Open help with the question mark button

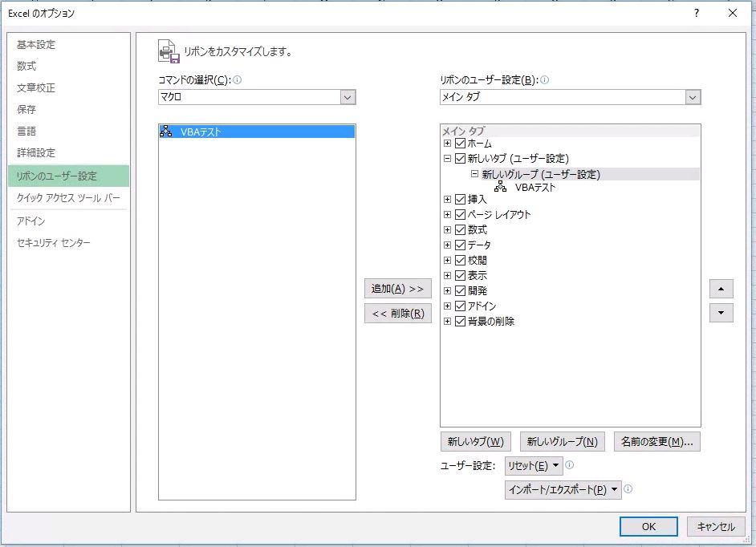click(x=697, y=13)
